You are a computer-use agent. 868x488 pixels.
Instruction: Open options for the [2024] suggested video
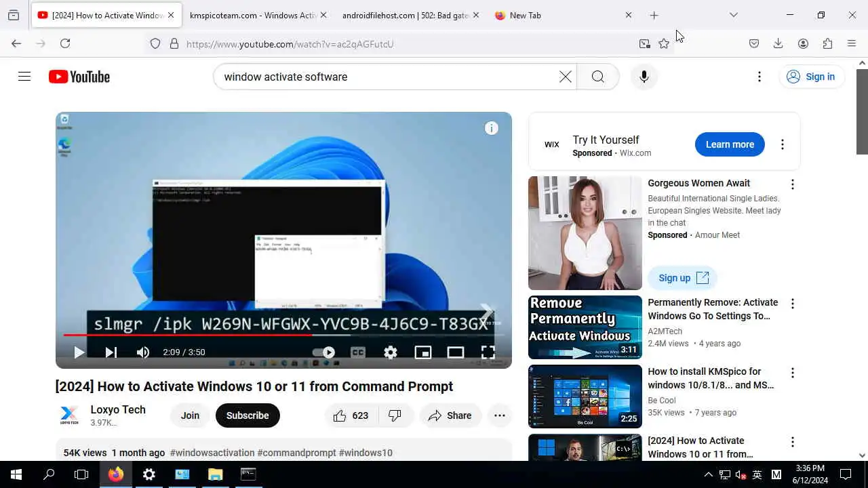click(792, 442)
